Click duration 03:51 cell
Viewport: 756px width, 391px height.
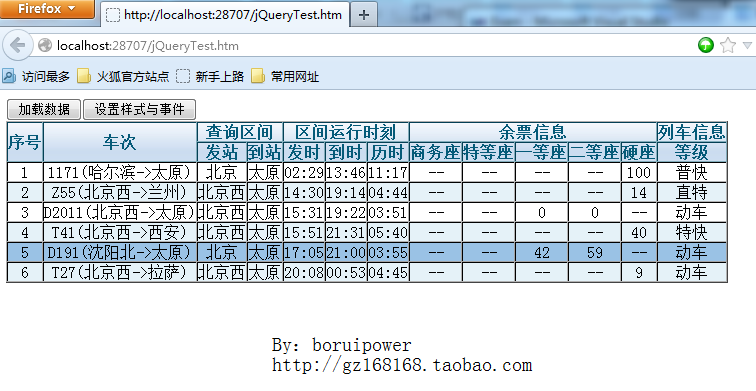click(x=388, y=212)
